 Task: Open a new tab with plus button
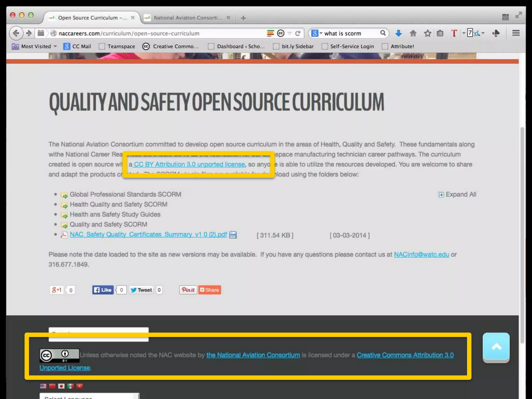click(243, 18)
